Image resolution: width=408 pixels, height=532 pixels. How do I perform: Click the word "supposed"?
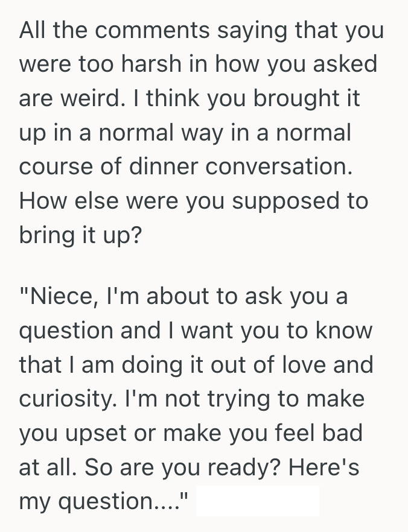[x=278, y=200]
